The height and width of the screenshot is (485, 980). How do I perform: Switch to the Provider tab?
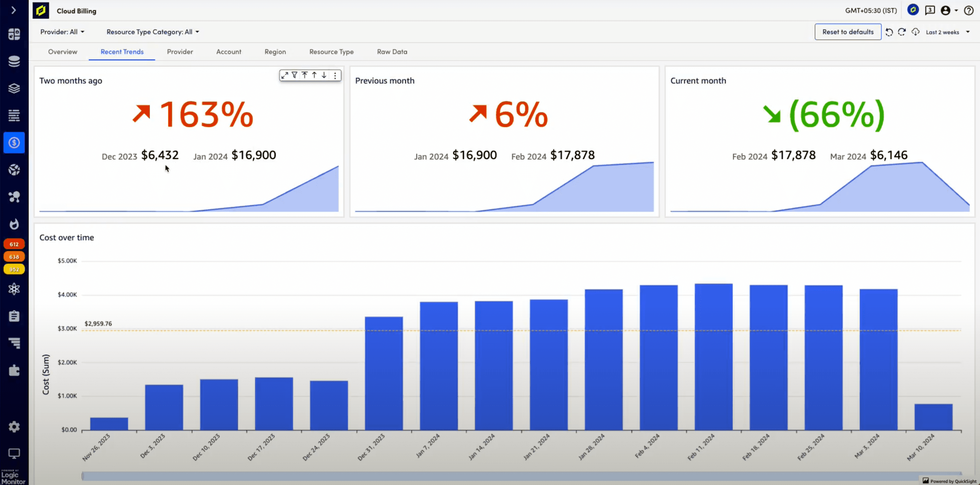tap(180, 52)
